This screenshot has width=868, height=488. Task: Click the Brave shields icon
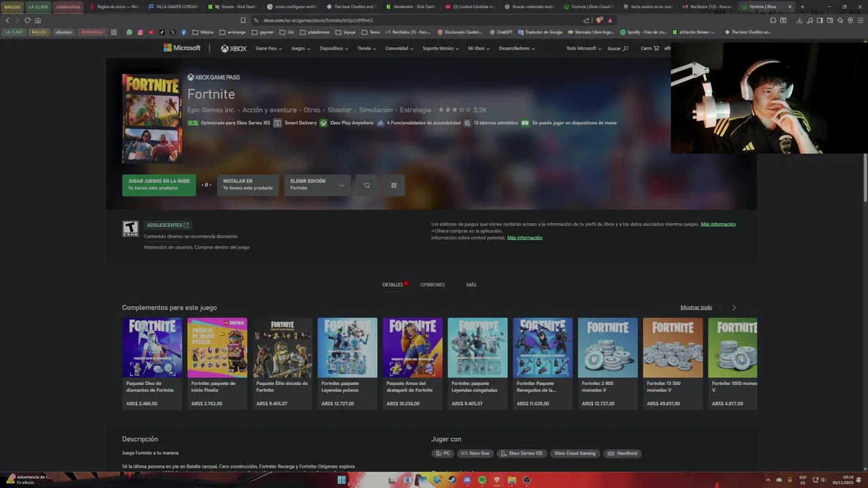point(599,20)
